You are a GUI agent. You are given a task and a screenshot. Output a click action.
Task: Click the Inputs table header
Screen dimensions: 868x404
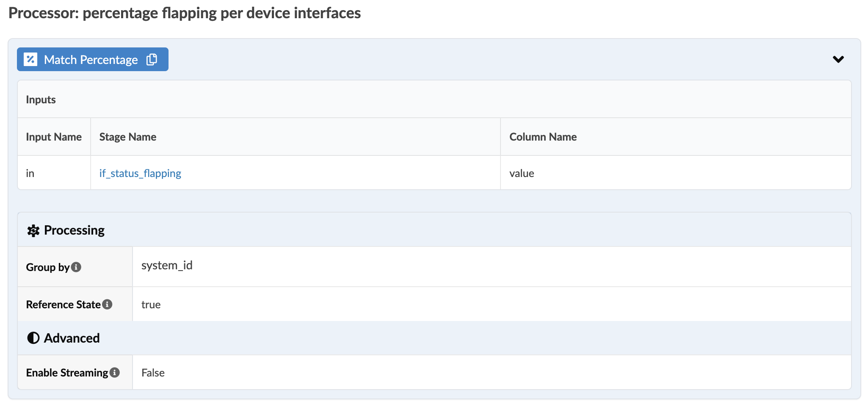pos(41,100)
